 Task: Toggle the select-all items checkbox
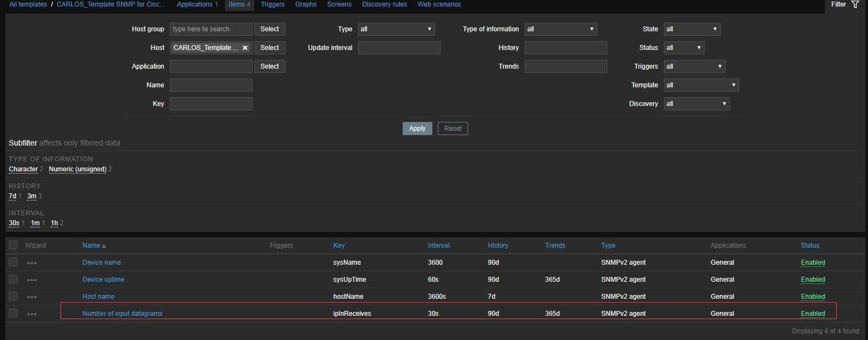13,245
